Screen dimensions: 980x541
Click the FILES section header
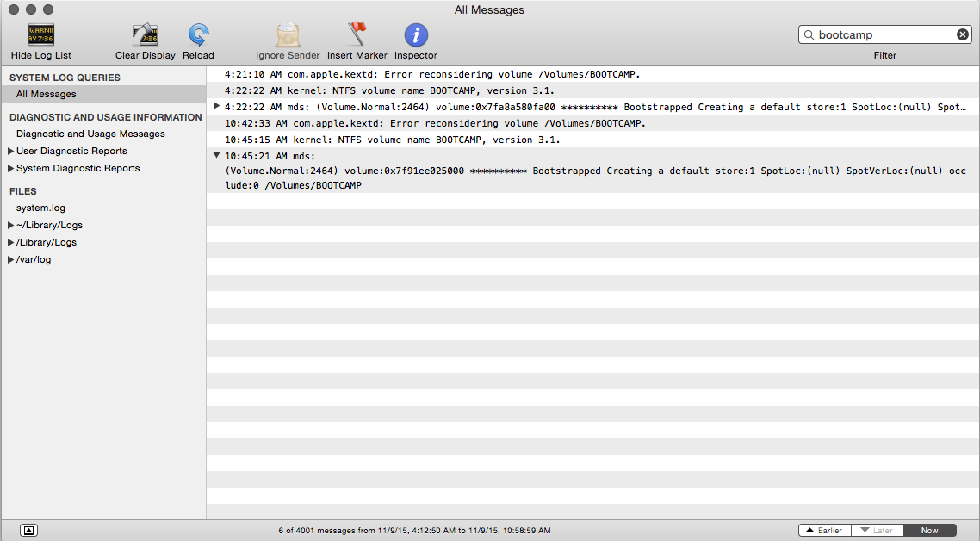tap(23, 191)
